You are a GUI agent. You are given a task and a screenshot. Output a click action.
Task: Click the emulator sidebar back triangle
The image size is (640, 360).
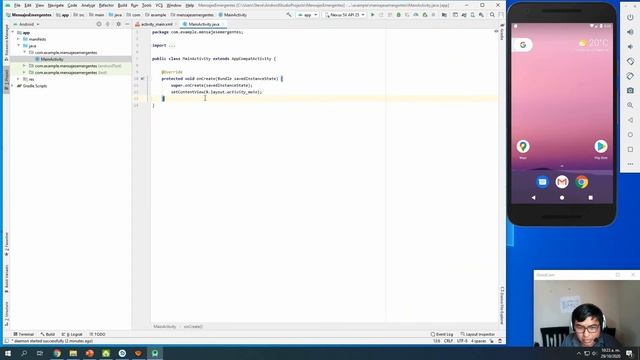630,120
